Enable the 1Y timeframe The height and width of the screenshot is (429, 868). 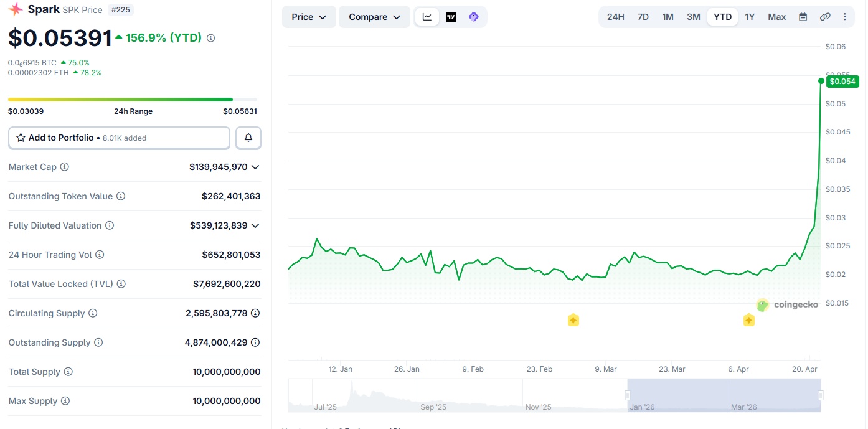[x=750, y=17]
